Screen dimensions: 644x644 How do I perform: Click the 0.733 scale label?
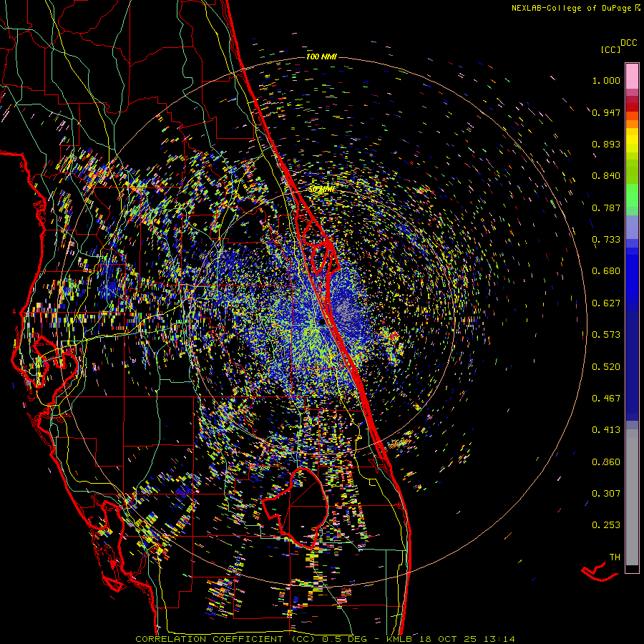pyautogui.click(x=606, y=240)
